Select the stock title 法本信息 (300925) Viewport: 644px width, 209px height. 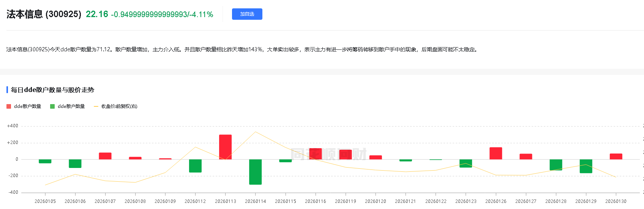pos(44,14)
